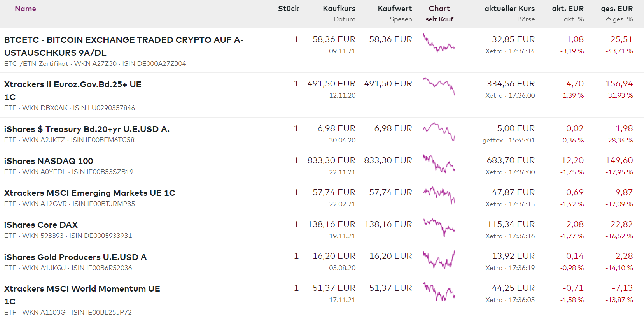The width and height of the screenshot is (644, 320).
Task: Toggle sort direction arrow beside ges. %
Action: pos(609,19)
